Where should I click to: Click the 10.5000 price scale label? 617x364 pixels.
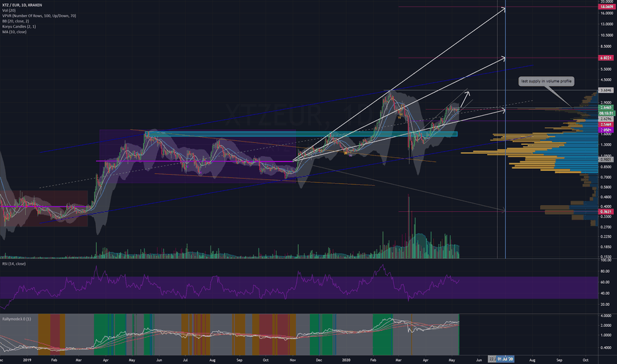coord(606,35)
